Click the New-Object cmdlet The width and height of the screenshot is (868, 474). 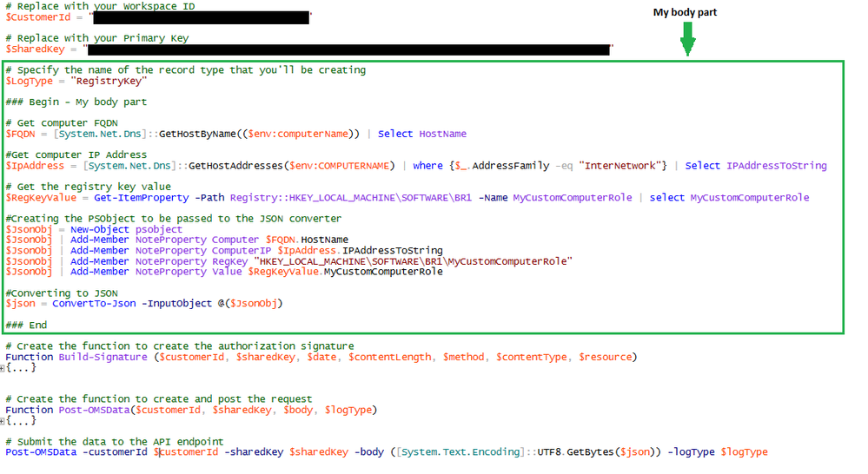click(100, 229)
